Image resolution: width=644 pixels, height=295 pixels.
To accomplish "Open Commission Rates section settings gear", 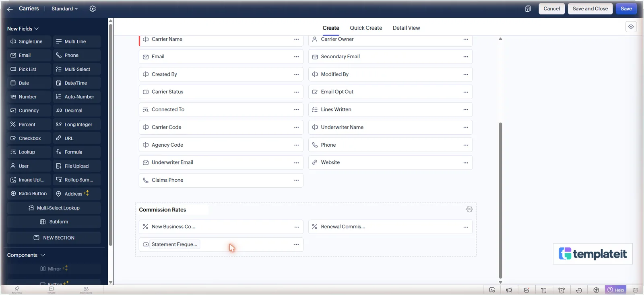I will pos(469,209).
